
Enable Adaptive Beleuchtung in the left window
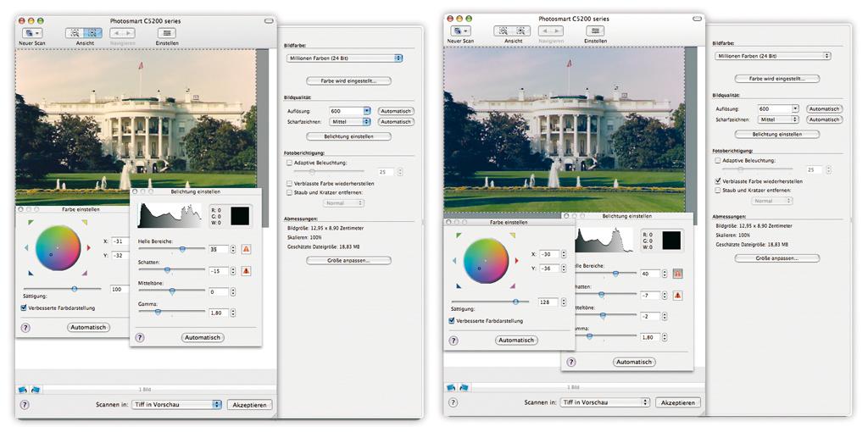point(290,163)
